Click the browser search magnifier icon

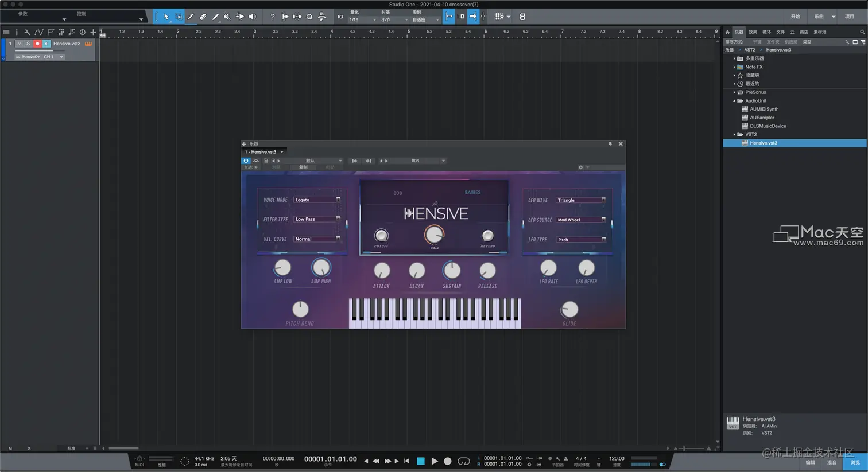pos(862,32)
